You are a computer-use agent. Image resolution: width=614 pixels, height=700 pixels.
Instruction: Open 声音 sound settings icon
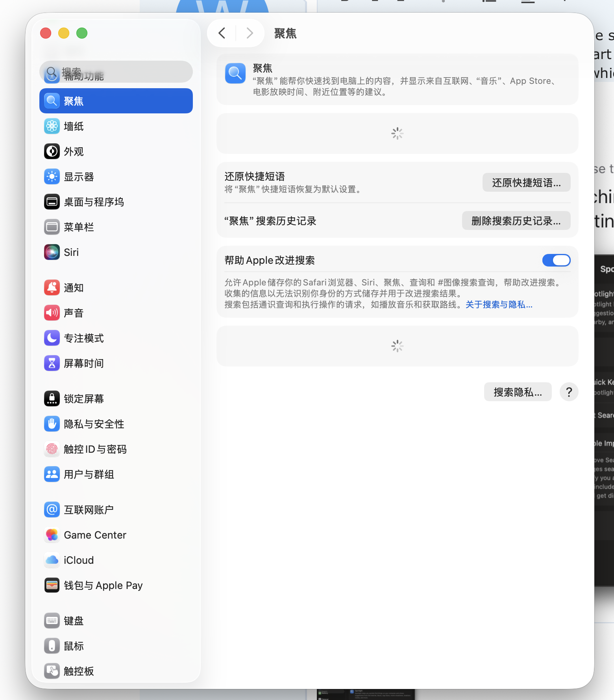point(52,313)
